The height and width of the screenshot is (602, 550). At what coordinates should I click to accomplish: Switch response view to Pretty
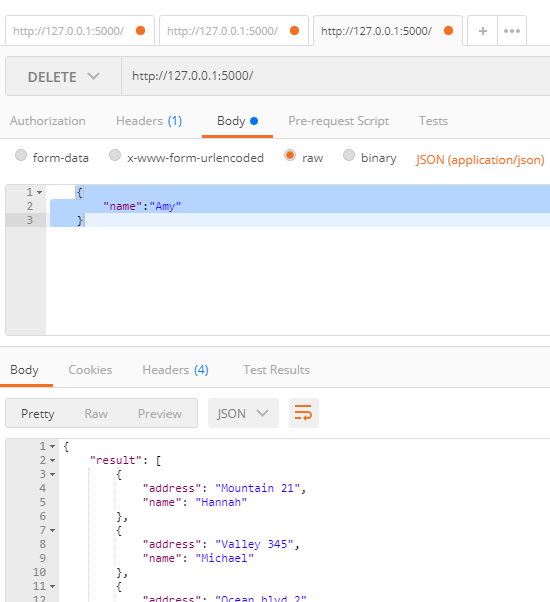click(x=38, y=413)
